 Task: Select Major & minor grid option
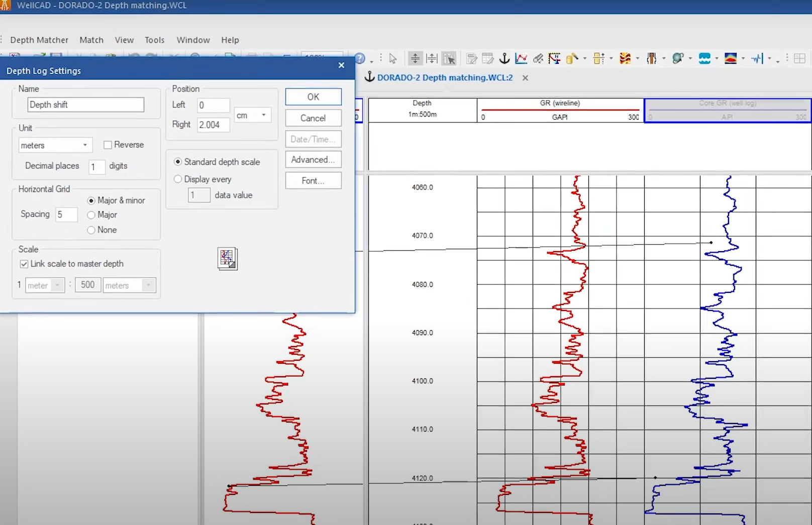pyautogui.click(x=91, y=200)
